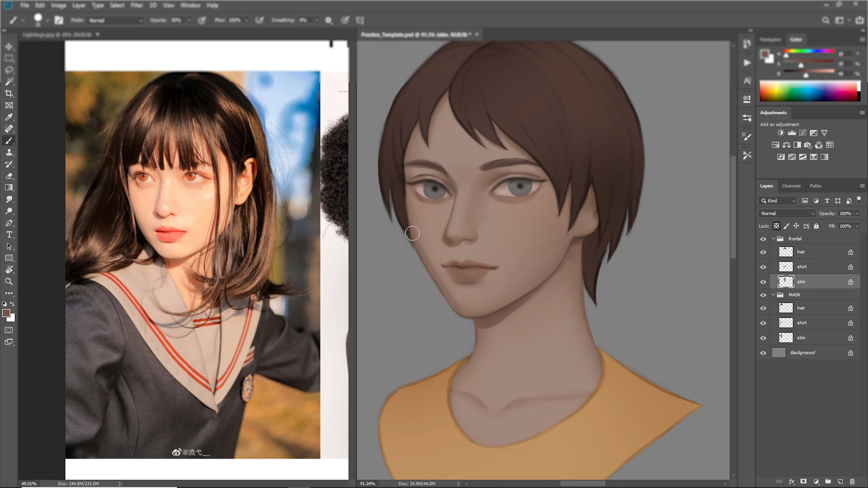Image resolution: width=868 pixels, height=488 pixels.
Task: Click the hue slider in Color panel
Action: (809, 51)
